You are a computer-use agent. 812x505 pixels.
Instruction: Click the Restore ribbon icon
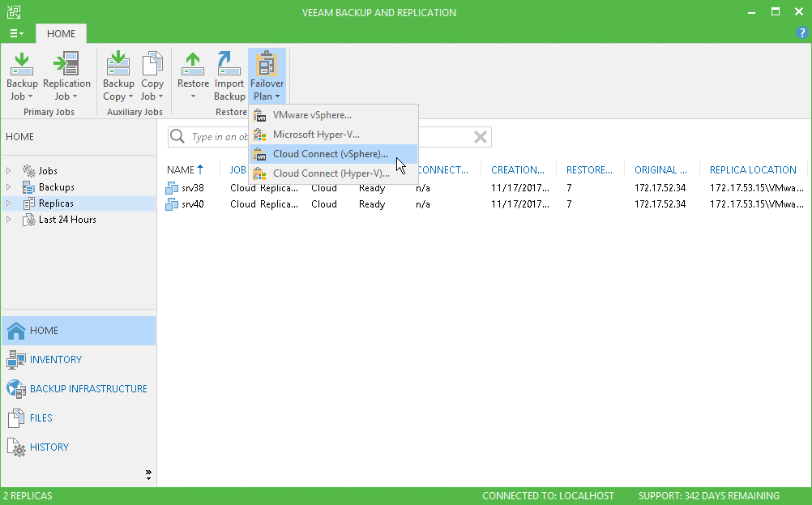pos(193,64)
